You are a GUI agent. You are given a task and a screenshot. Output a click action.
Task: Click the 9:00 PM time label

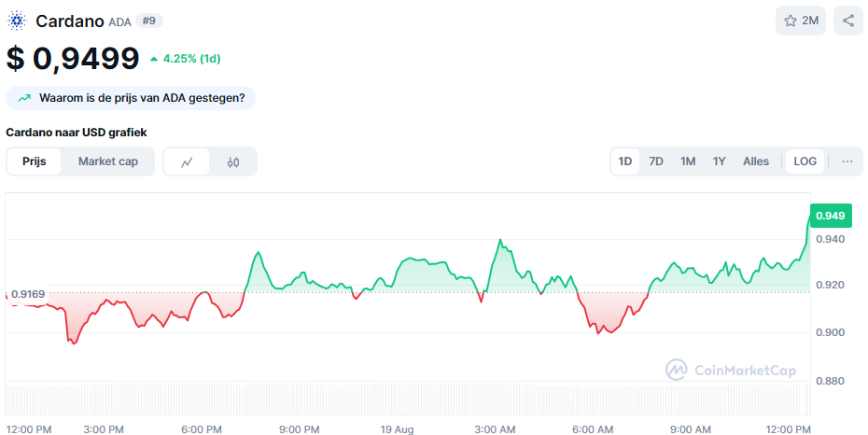tap(300, 429)
